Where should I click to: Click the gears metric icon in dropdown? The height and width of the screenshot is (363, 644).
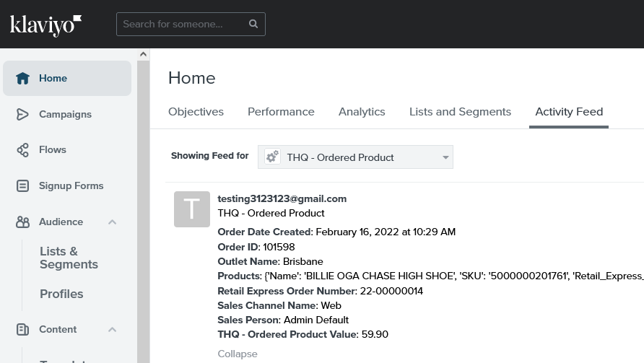pyautogui.click(x=272, y=157)
